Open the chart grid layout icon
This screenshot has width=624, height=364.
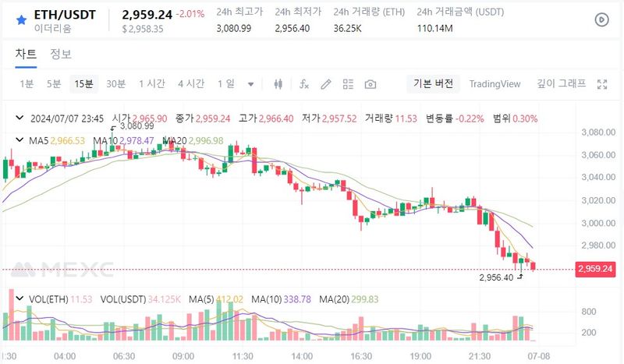coord(348,84)
